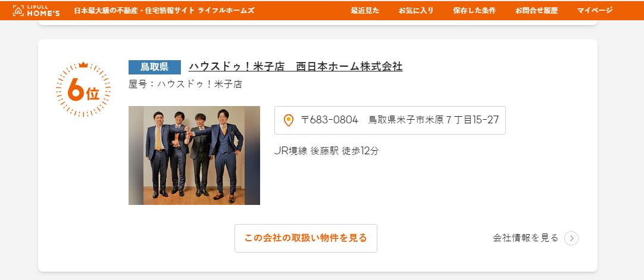Open the 最近見た menu item
This screenshot has height=280, width=644.
[365, 11]
